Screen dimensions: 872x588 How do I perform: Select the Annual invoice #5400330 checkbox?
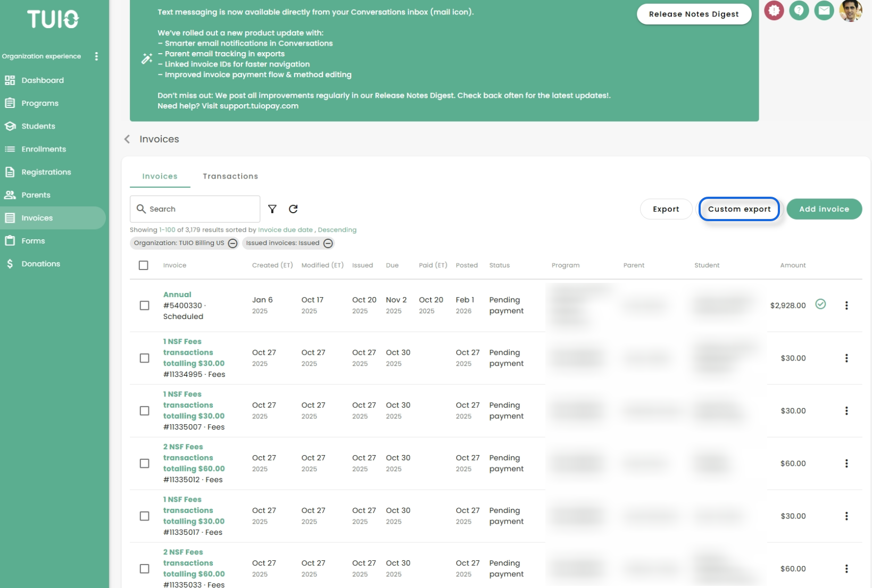(x=144, y=306)
